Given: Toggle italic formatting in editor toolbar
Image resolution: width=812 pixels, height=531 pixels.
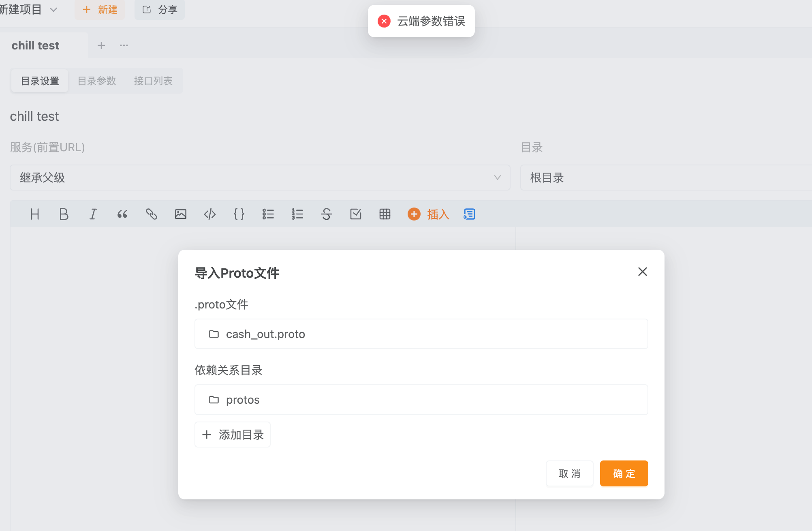Looking at the screenshot, I should [93, 214].
